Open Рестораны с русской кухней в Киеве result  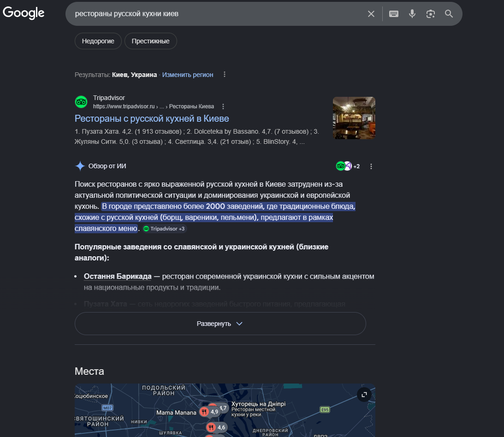[x=152, y=118]
